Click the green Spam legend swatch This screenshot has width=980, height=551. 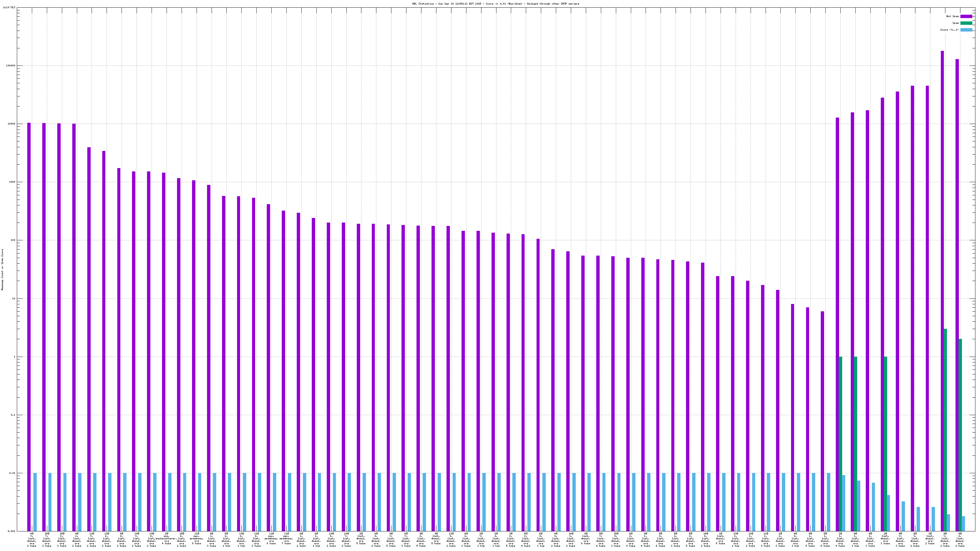click(x=966, y=23)
